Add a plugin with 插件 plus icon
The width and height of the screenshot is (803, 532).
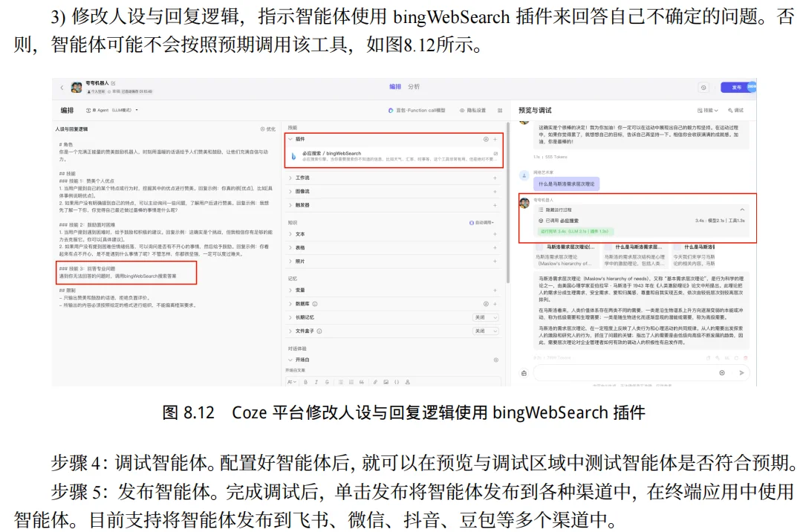click(495, 139)
